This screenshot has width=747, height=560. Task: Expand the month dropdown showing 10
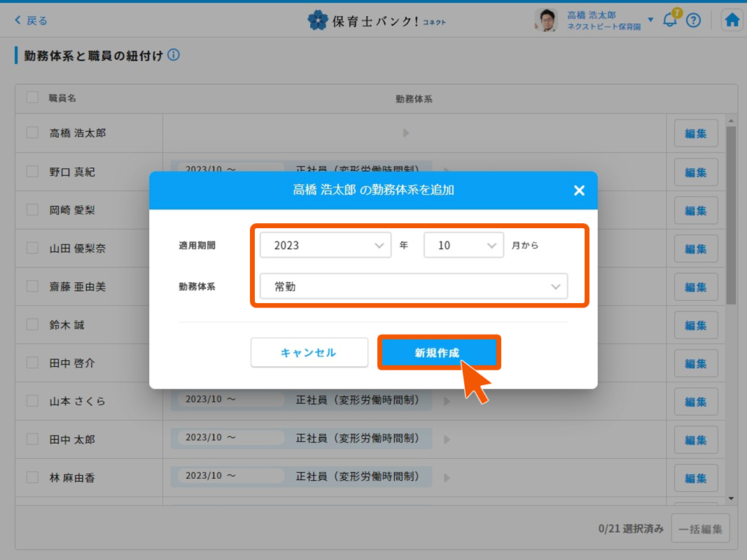463,246
